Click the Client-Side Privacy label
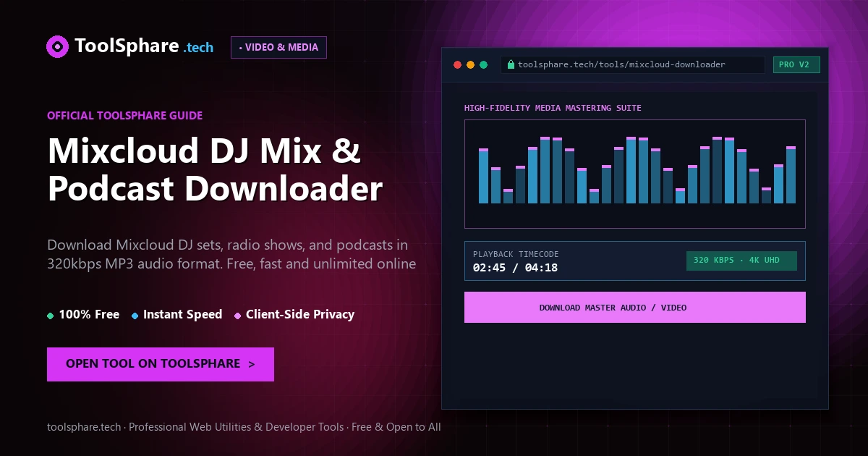The image size is (868, 456). pos(300,315)
